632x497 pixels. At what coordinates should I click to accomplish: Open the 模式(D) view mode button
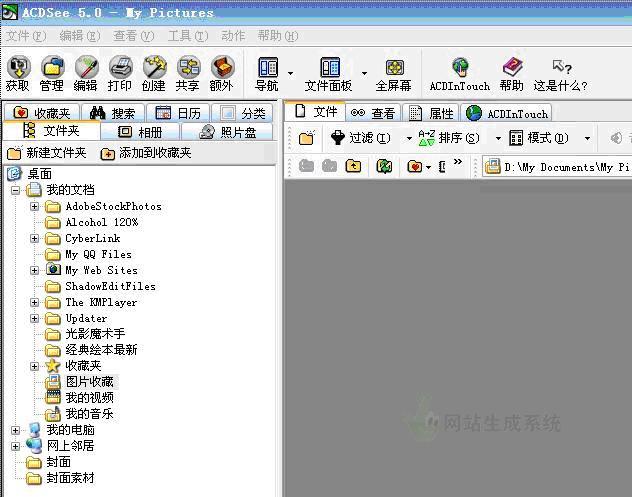(x=538, y=138)
